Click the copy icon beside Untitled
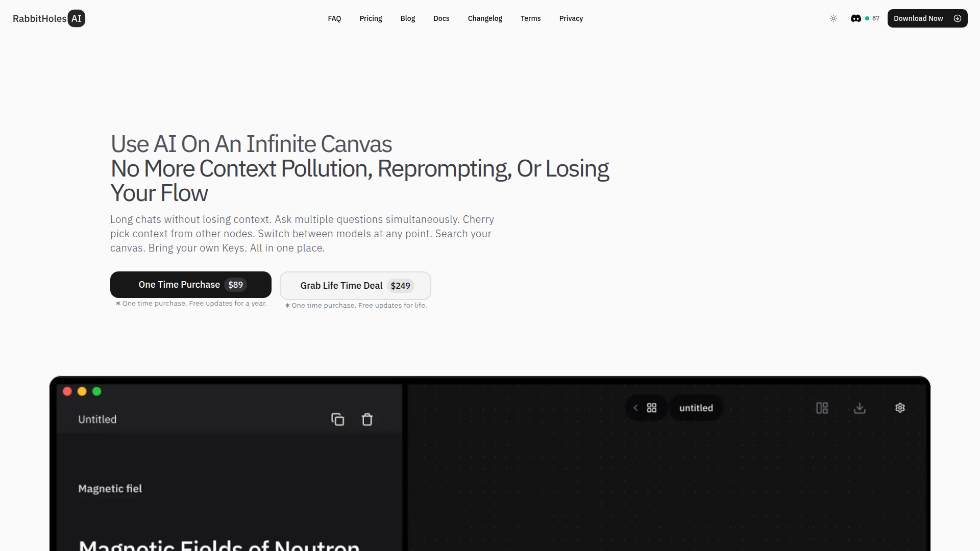Screen dimensions: 980x551 click(337, 419)
